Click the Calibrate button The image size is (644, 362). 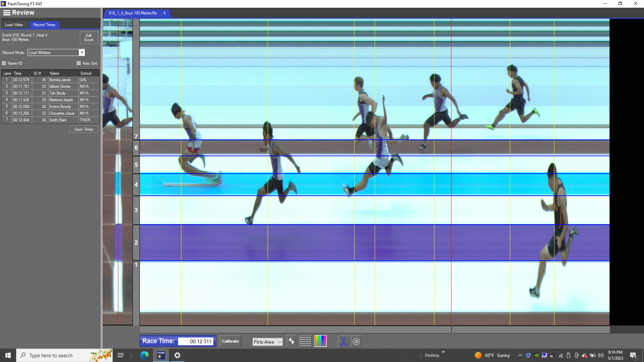pyautogui.click(x=230, y=341)
